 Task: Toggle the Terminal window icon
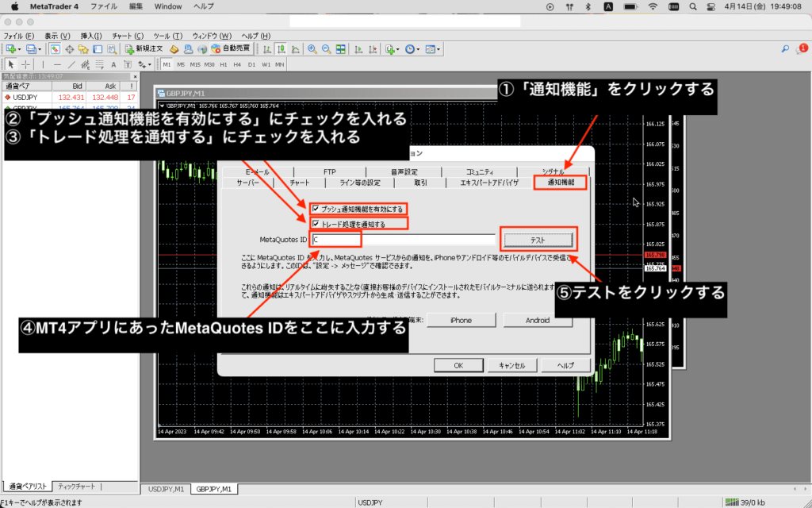[98, 49]
